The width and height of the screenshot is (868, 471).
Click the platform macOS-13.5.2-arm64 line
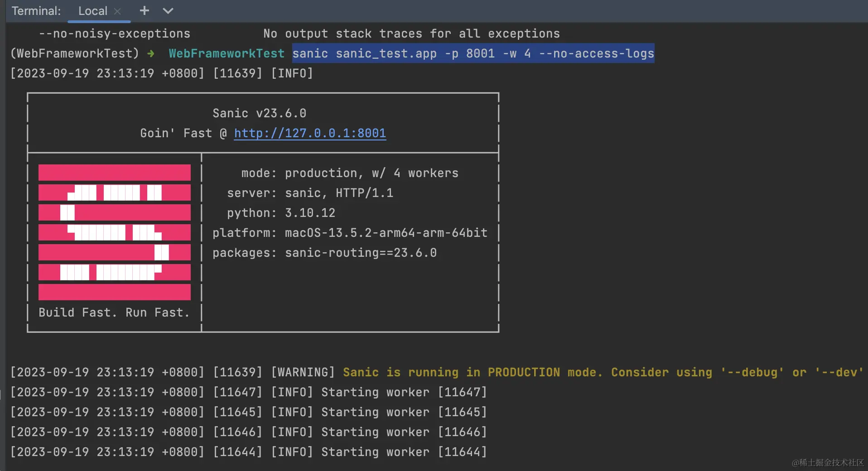click(x=350, y=233)
